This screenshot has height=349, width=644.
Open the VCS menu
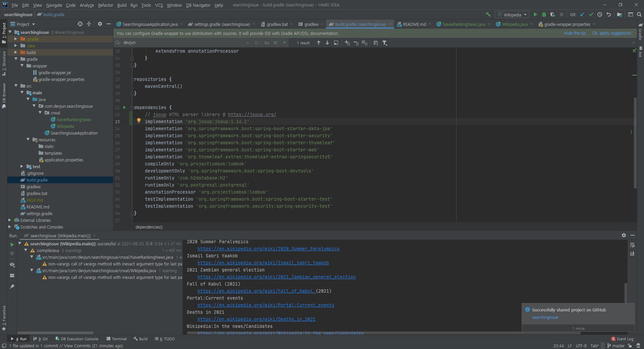tap(159, 5)
